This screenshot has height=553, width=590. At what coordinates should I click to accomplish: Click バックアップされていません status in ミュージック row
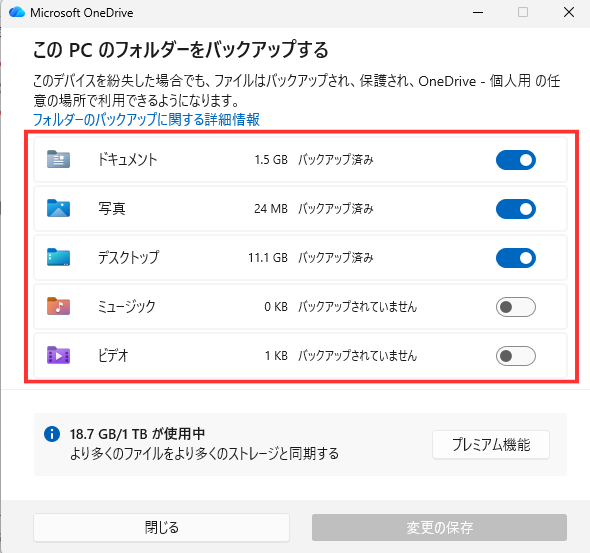pos(357,307)
